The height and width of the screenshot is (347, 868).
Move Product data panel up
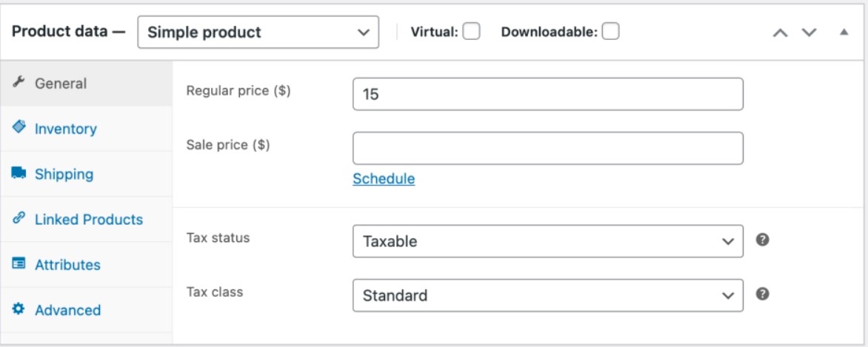[780, 33]
